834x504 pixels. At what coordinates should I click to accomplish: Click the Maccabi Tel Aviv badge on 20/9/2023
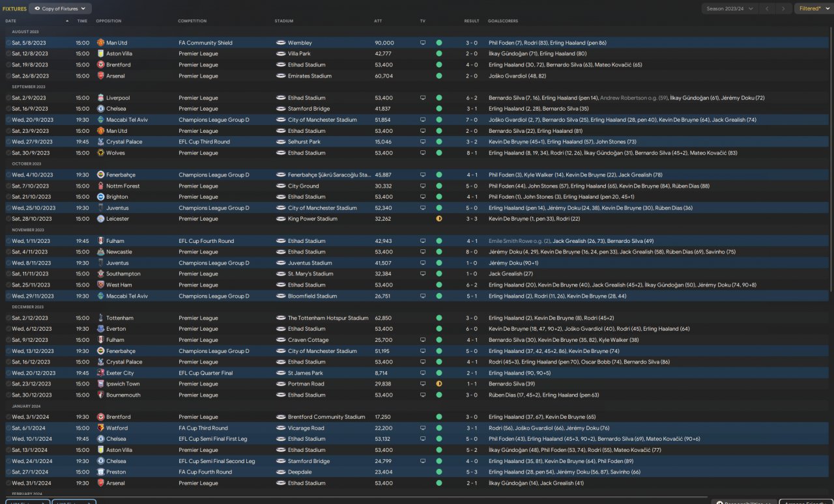pyautogui.click(x=100, y=120)
